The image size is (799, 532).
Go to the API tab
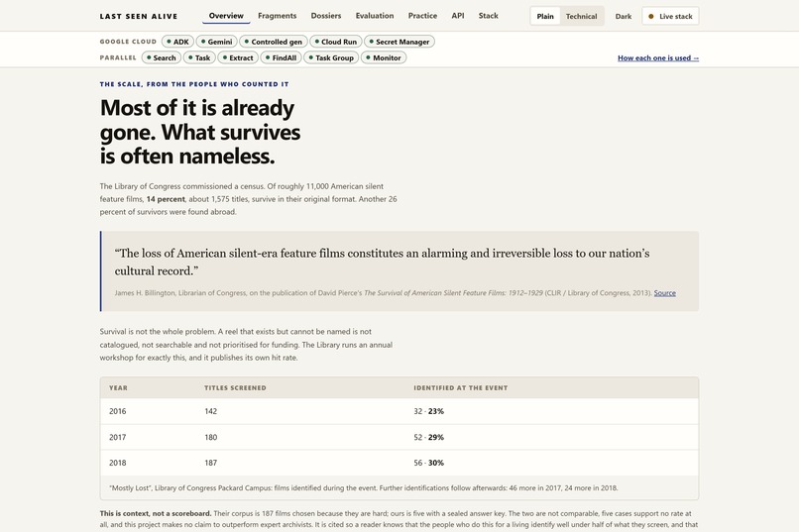point(458,16)
